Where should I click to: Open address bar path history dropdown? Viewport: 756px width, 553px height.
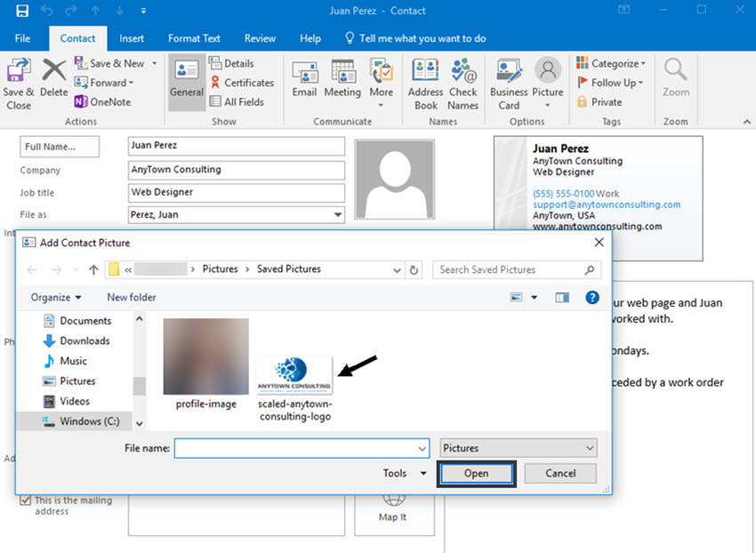[x=397, y=270]
